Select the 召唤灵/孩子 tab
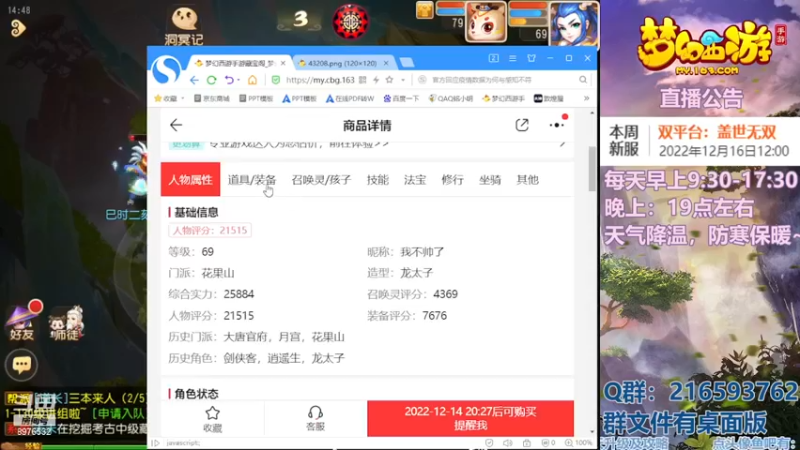The image size is (800, 450). [x=321, y=180]
